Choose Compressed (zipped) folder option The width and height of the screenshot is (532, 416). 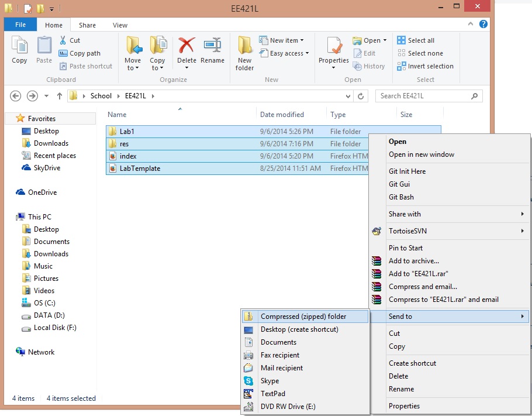tap(303, 317)
